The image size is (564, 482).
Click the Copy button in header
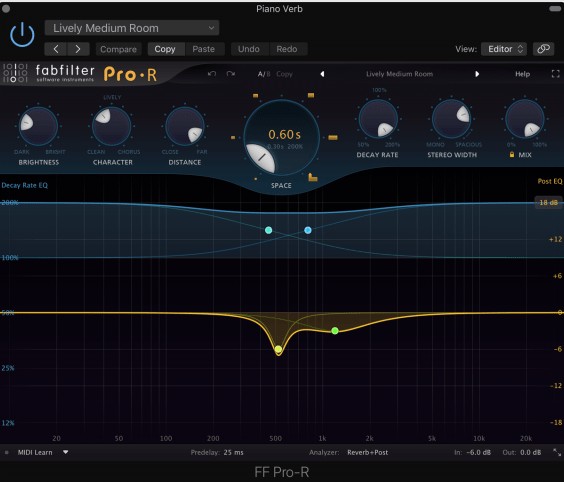click(x=165, y=49)
